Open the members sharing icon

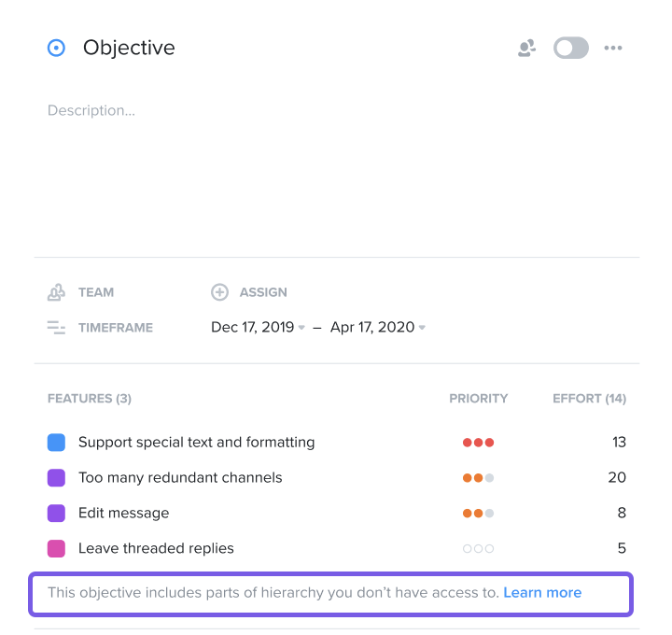pyautogui.click(x=526, y=48)
